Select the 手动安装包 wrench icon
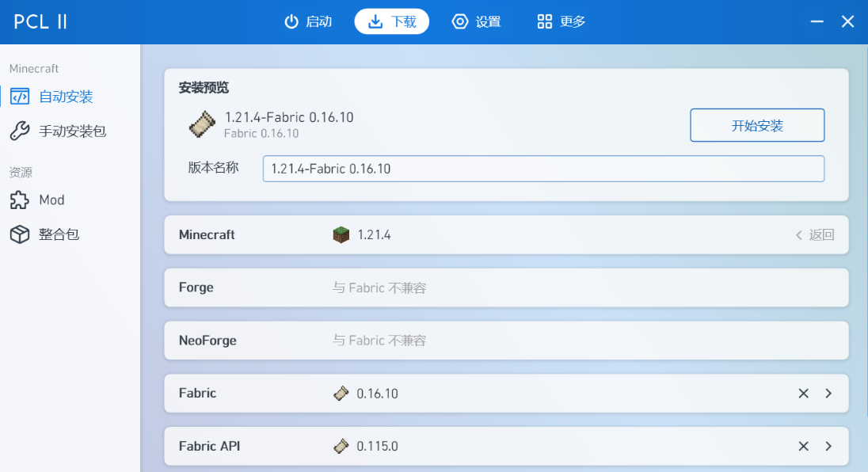868x472 pixels. tap(19, 131)
